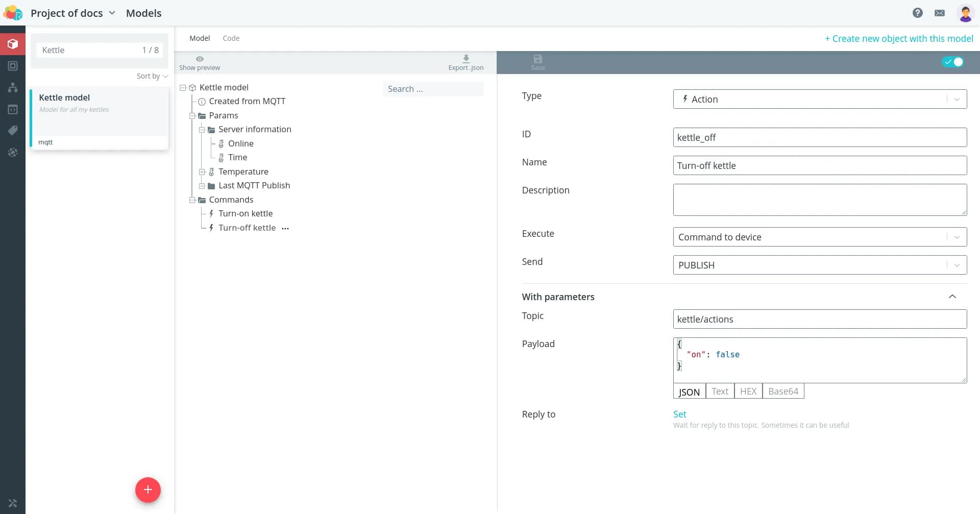Image resolution: width=980 pixels, height=514 pixels.
Task: Open the mail envelope icon
Action: point(939,13)
